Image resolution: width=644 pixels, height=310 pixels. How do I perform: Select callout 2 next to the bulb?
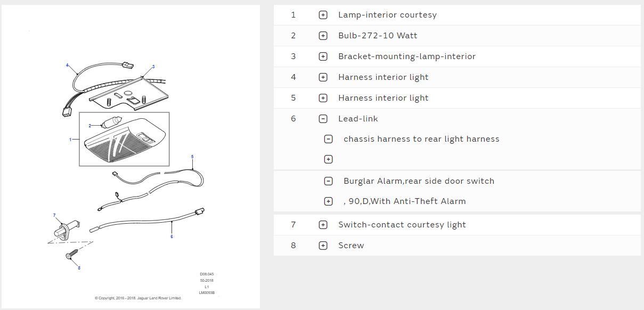(x=89, y=126)
